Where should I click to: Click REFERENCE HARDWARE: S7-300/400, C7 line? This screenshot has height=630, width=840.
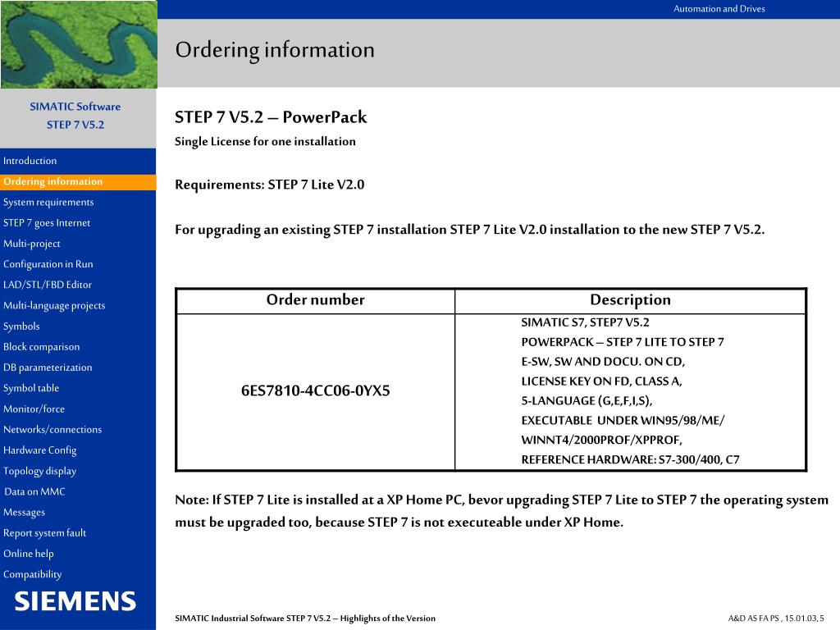coord(630,459)
